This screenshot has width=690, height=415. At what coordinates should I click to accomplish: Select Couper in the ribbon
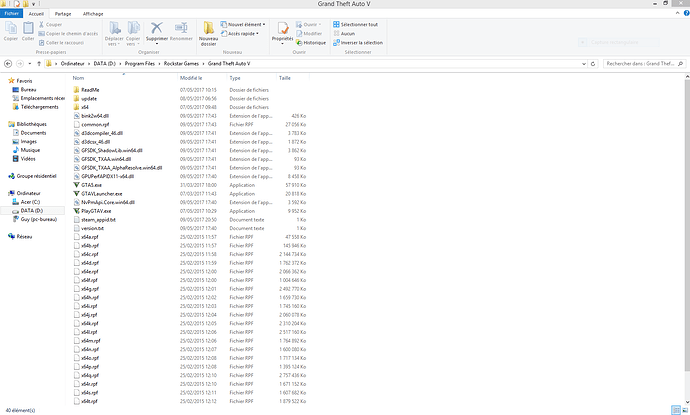click(x=50, y=25)
